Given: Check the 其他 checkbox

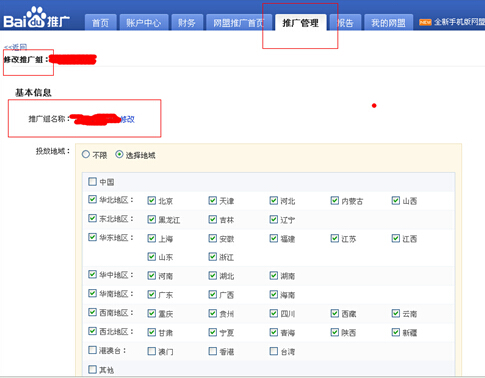Looking at the screenshot, I should pos(92,369).
